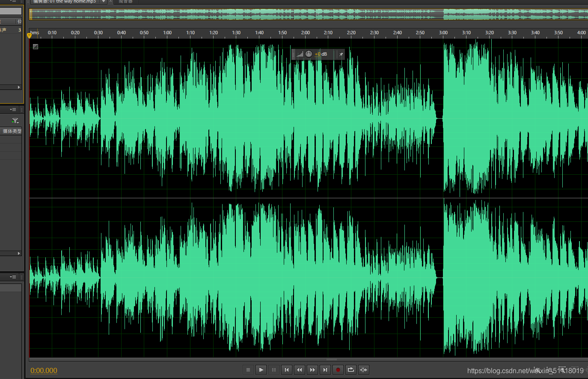Click the 1:00 mark on time ruler

(167, 33)
